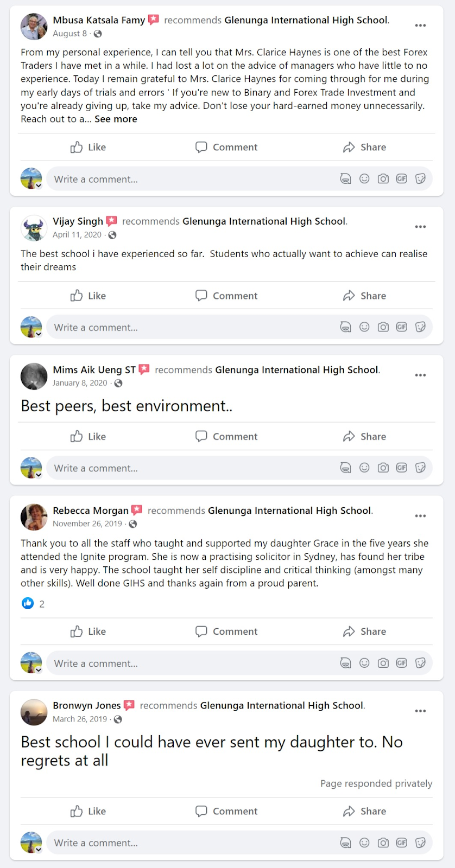Type in the comment field under Mims Aik Ueng's review
Screen dimensions: 455x868
(190, 468)
